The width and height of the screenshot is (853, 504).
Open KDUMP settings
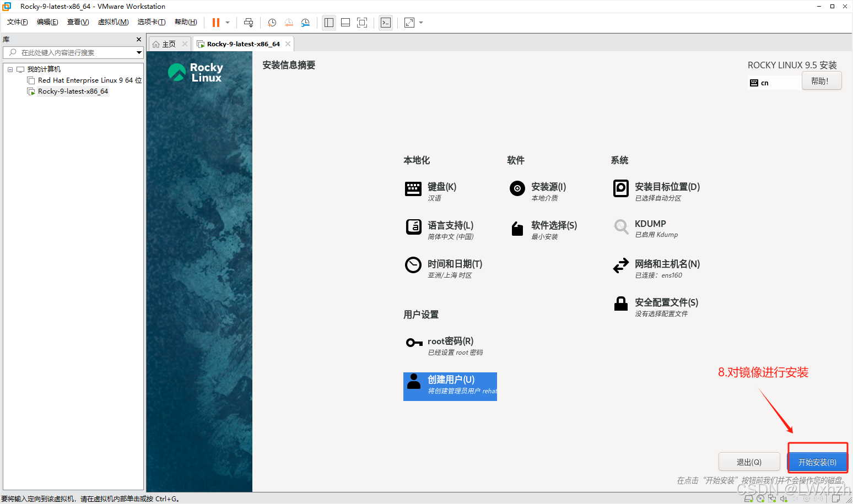(645, 229)
